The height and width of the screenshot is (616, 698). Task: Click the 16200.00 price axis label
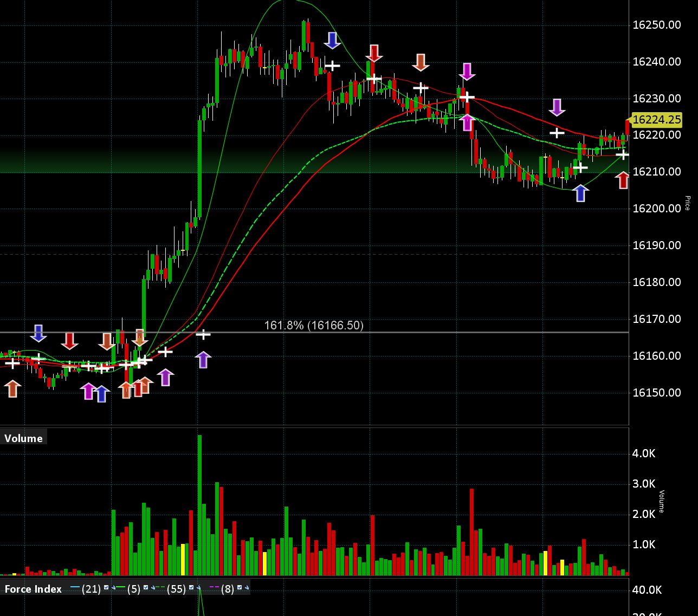pyautogui.click(x=657, y=209)
